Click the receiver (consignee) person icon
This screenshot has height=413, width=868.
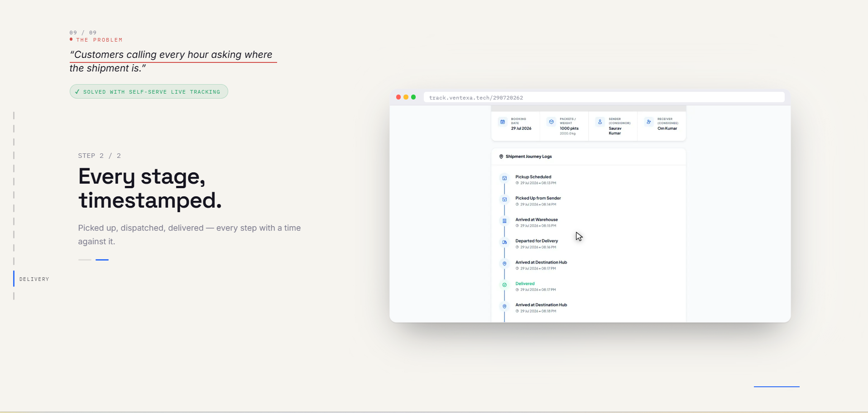(x=649, y=122)
